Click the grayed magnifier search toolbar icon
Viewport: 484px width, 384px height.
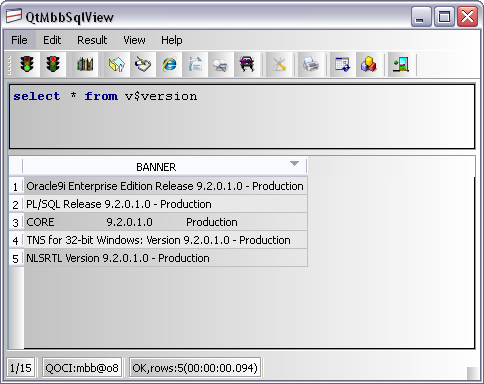coord(220,64)
